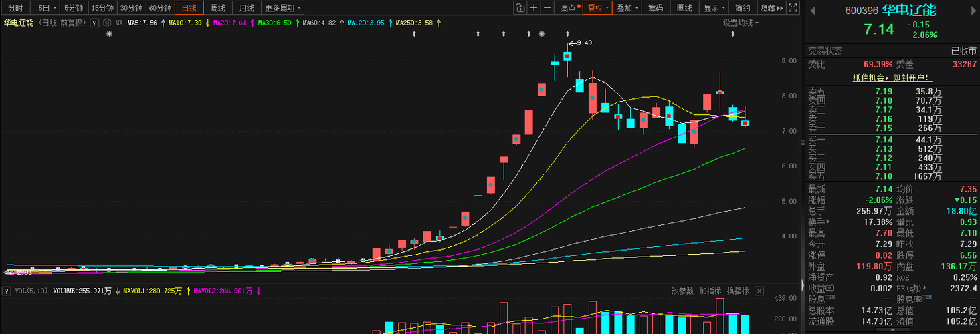Switch to the 周线 weekly tab
This screenshot has width=980, height=334.
tap(218, 8)
